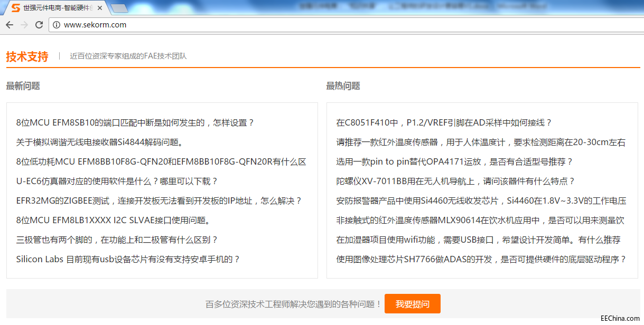Open the Si4844 解码问题 question link

click(x=100, y=142)
